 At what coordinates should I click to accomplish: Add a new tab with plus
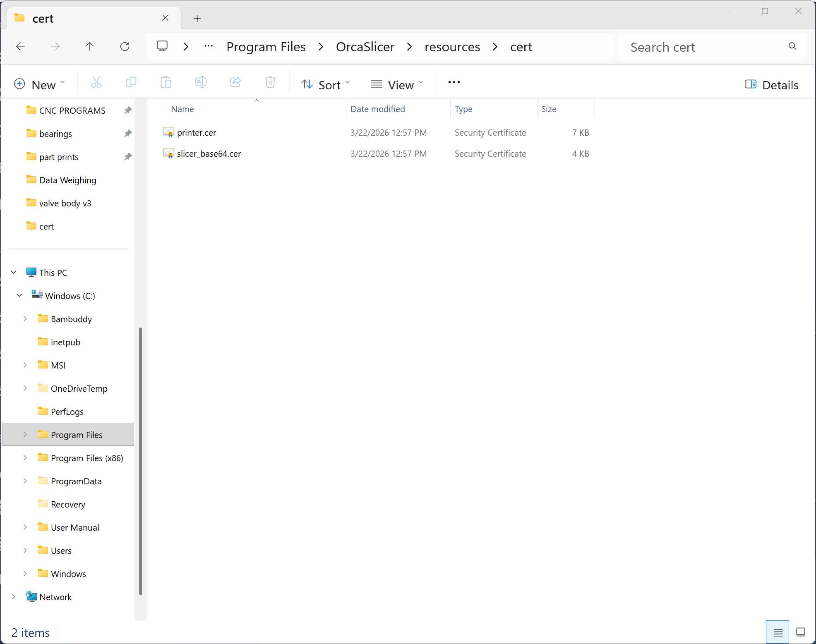197,18
